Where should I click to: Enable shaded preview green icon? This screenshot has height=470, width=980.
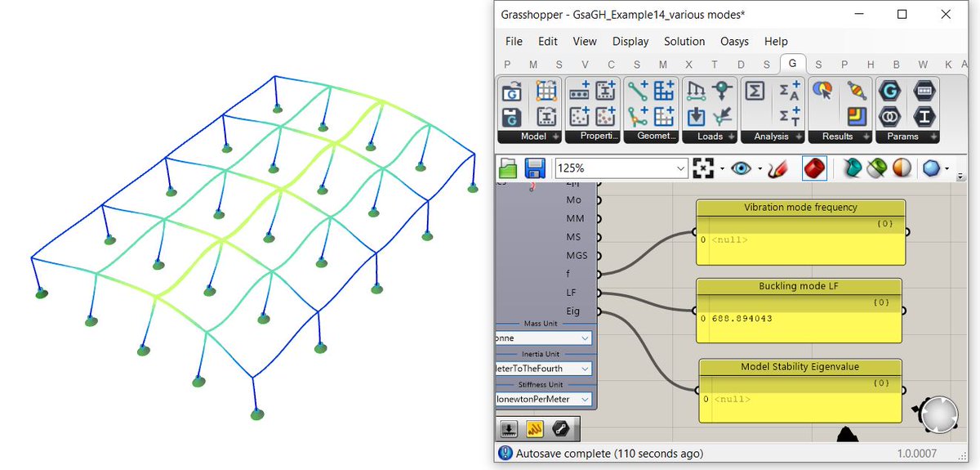point(877,168)
